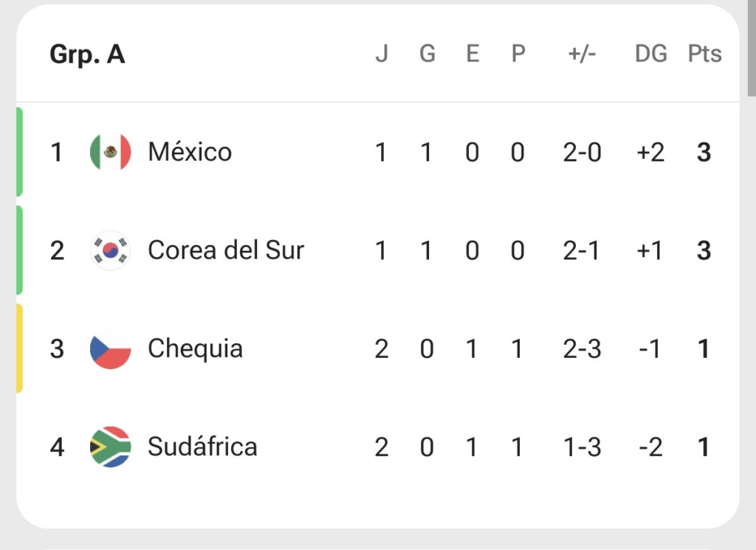Click Chequia's 2-3 goals record

(x=582, y=349)
